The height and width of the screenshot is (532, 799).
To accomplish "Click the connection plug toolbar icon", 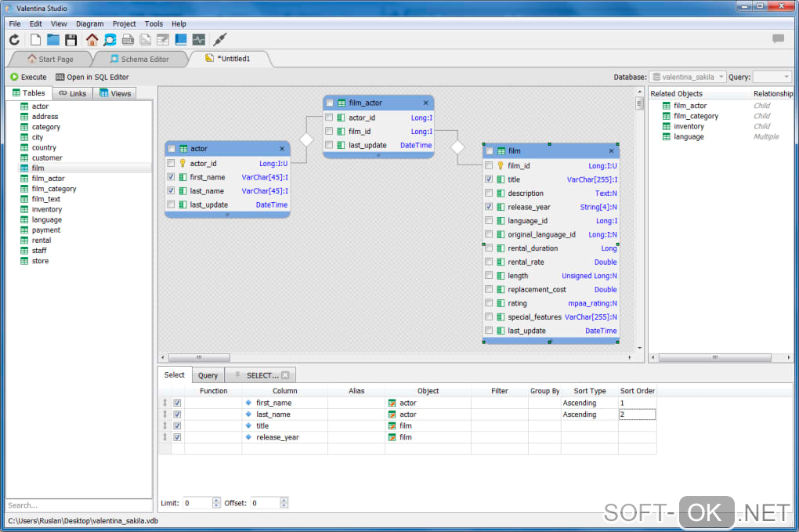I will (x=220, y=39).
